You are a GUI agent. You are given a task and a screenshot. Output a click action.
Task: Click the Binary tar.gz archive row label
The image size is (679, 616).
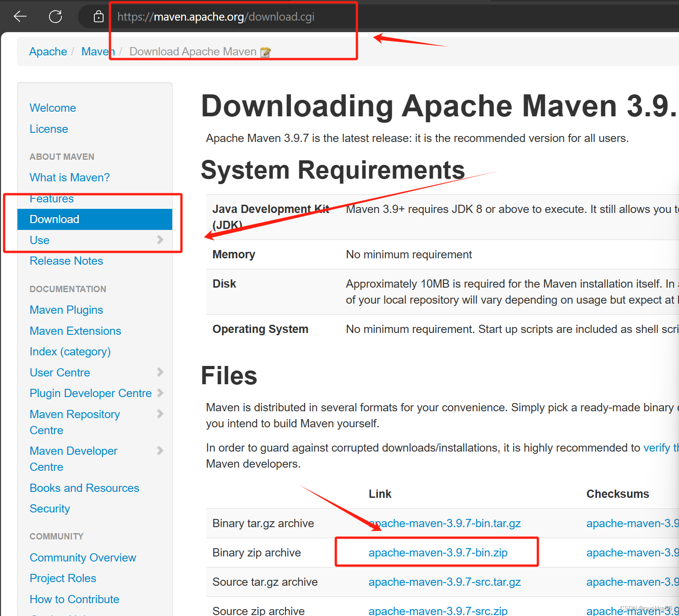click(x=263, y=523)
